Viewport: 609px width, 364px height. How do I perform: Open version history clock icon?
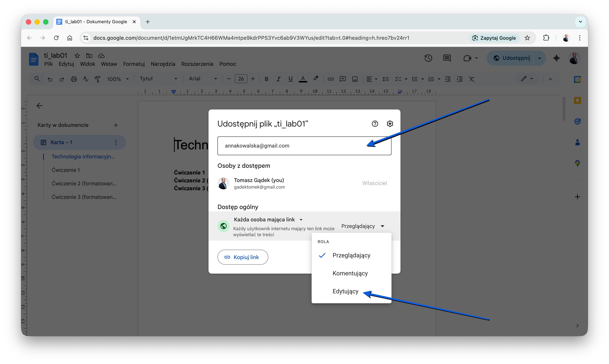coord(428,58)
